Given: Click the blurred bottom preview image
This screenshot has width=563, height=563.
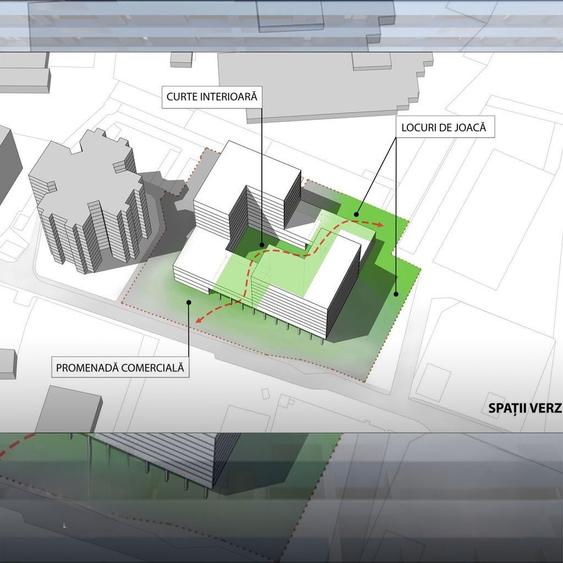Looking at the screenshot, I should (x=282, y=498).
